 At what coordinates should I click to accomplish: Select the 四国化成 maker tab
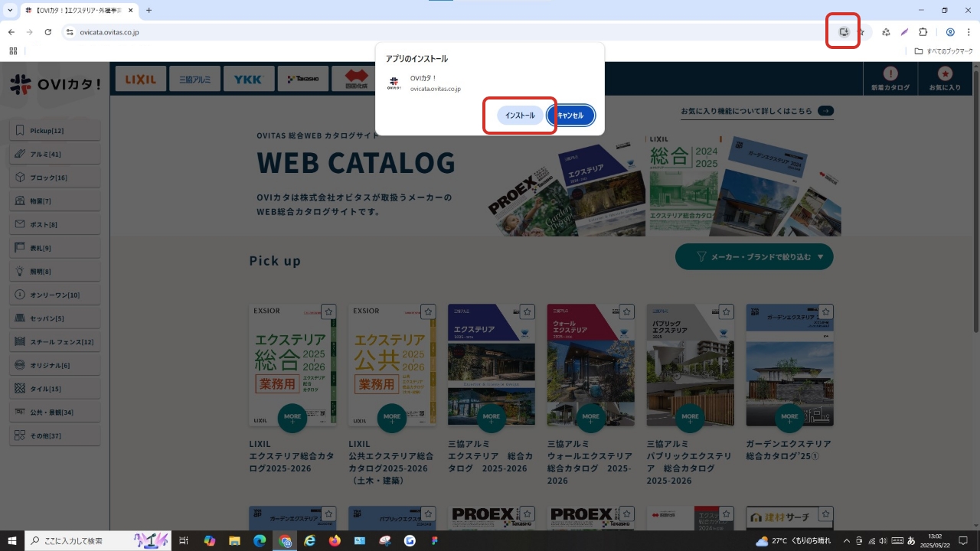point(355,79)
